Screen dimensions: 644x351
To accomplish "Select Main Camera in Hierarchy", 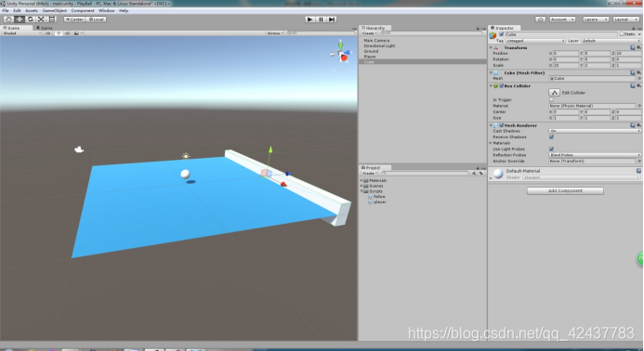I will point(376,41).
